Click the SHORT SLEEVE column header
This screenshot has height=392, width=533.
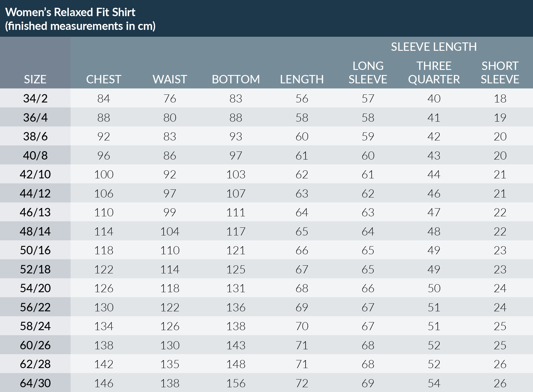[500, 73]
